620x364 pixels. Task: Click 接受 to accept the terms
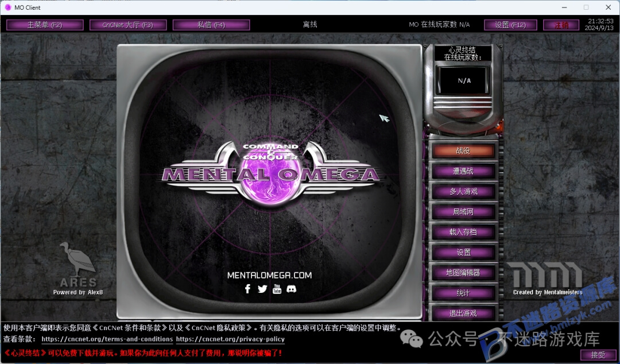598,354
